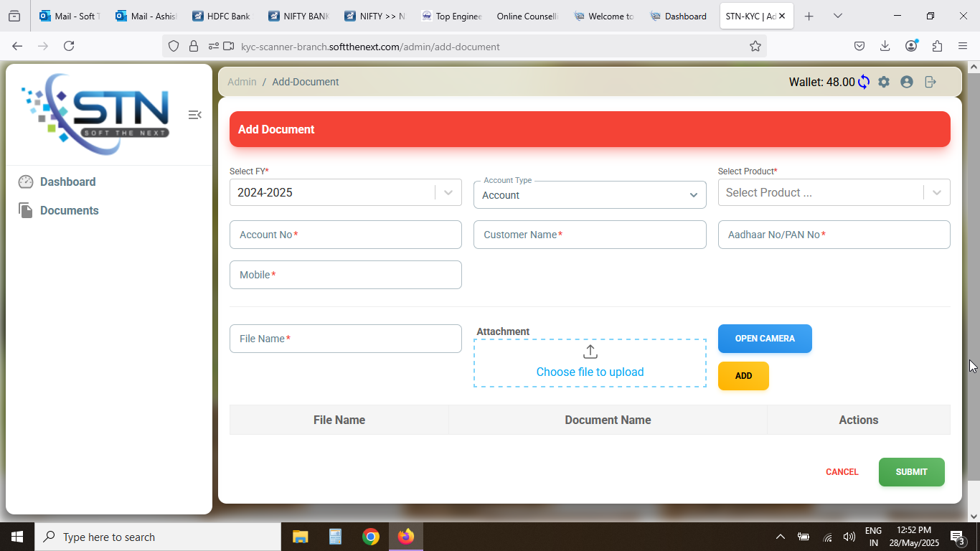Click the Actions column header
The height and width of the screenshot is (551, 980).
click(859, 420)
